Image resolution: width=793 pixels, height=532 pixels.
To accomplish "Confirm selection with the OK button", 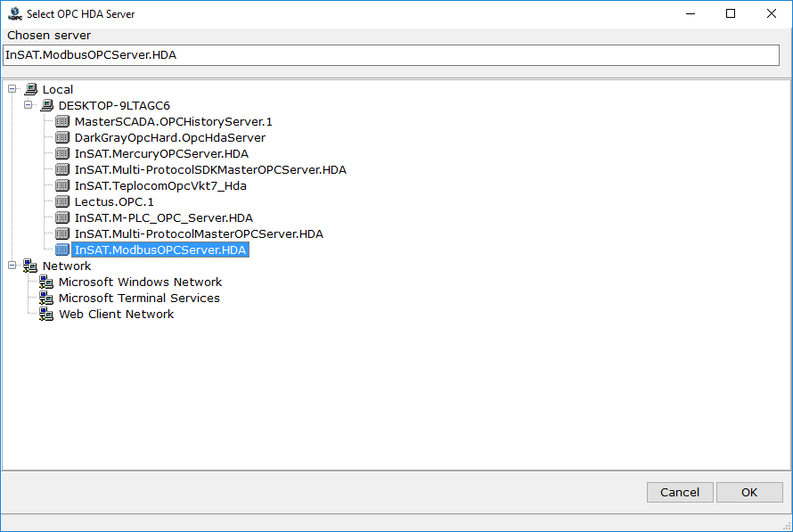I will [x=749, y=493].
